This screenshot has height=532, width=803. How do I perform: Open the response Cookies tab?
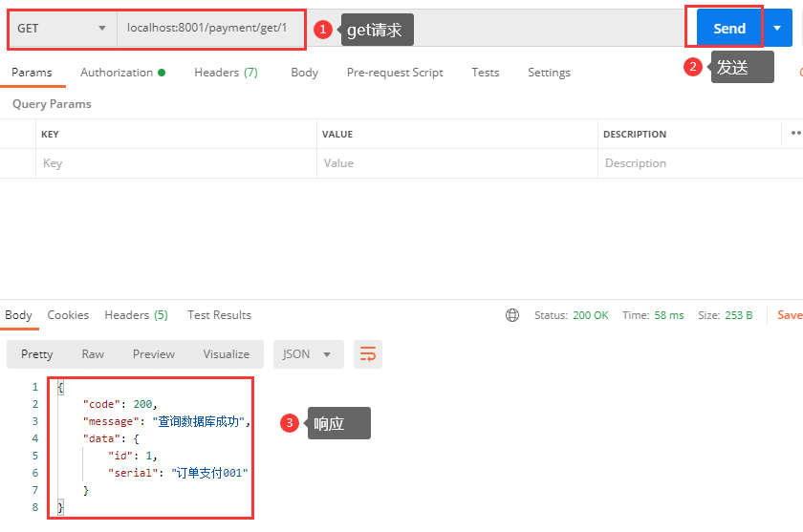(x=68, y=315)
